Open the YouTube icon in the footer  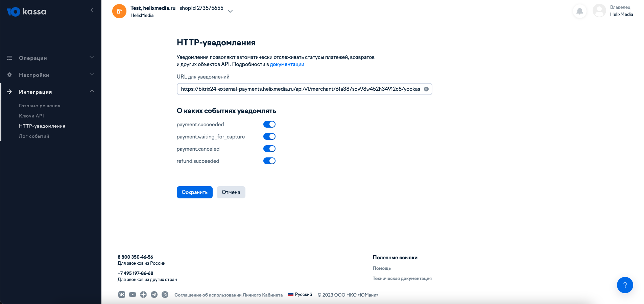[133, 295]
